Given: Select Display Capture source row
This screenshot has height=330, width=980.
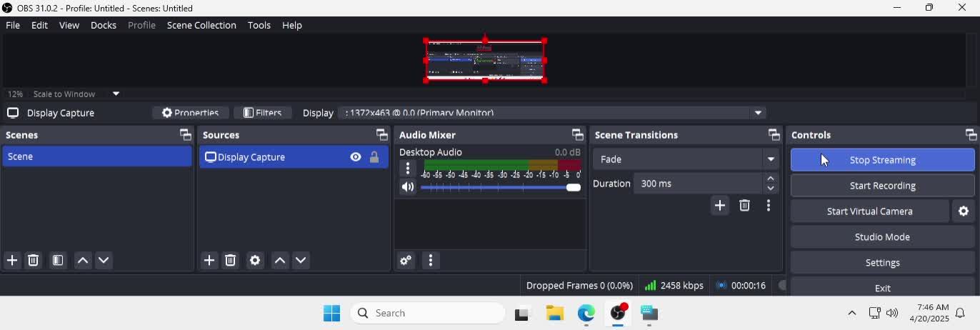Looking at the screenshot, I should [294, 157].
